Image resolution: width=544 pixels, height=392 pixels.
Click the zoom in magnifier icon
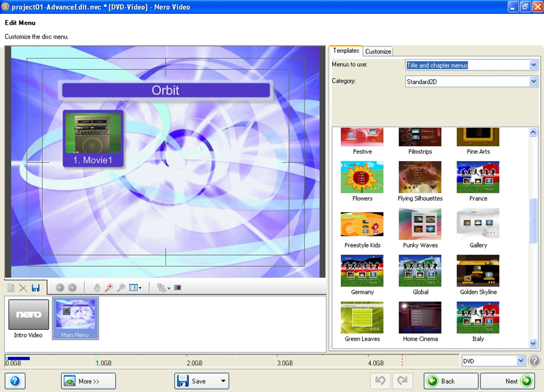click(109, 288)
